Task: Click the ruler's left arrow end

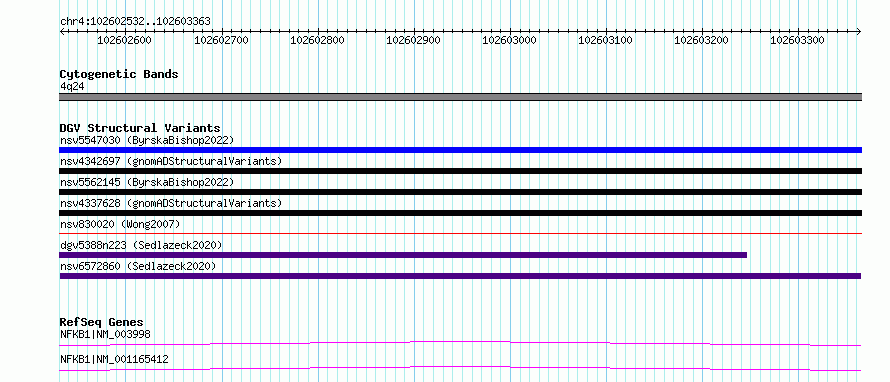Action: pyautogui.click(x=62, y=31)
